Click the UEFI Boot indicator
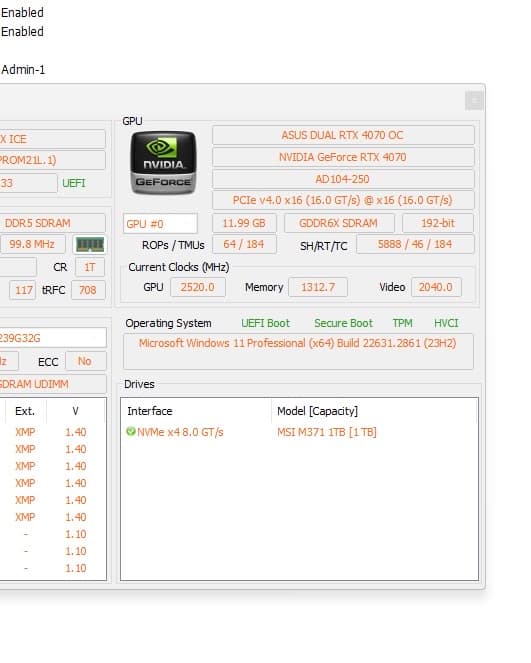The height and width of the screenshot is (663, 531). point(266,323)
